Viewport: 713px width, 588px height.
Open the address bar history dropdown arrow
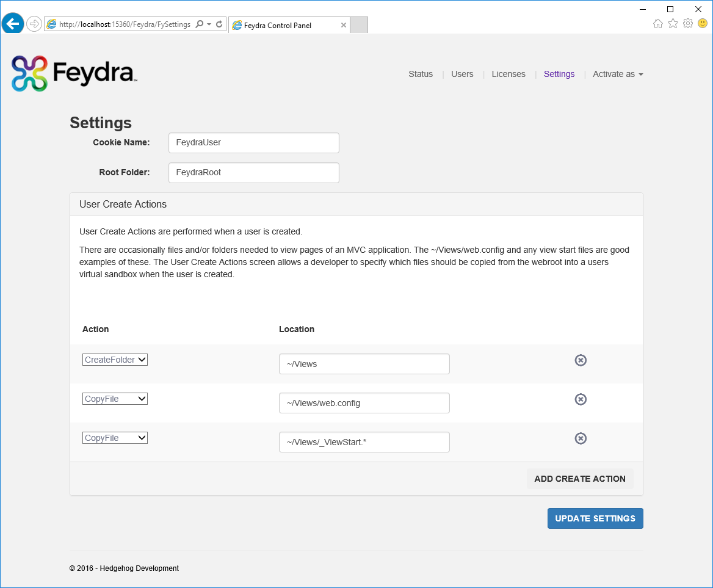pyautogui.click(x=209, y=24)
